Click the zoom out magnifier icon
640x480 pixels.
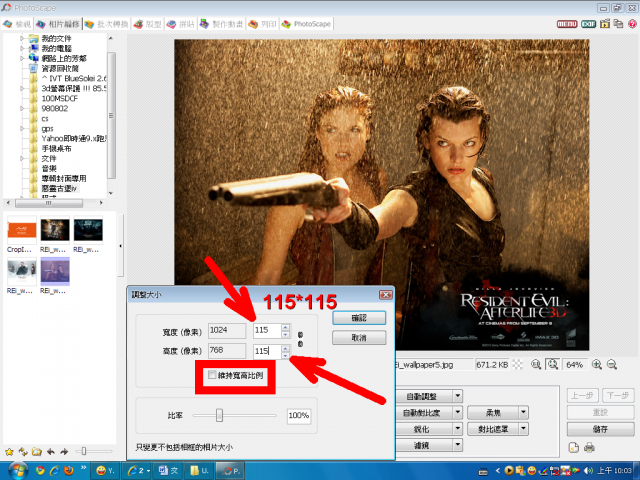tap(612, 364)
